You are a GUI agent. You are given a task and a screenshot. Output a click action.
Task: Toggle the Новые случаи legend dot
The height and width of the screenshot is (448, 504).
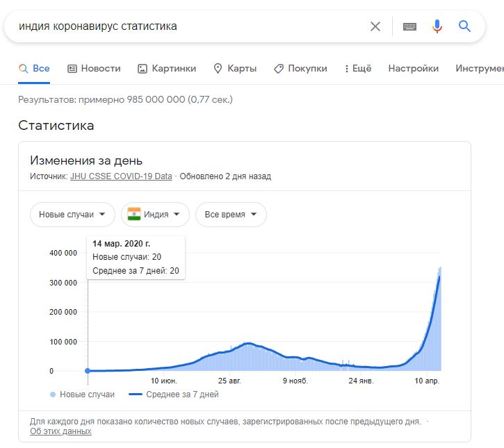pos(53,395)
